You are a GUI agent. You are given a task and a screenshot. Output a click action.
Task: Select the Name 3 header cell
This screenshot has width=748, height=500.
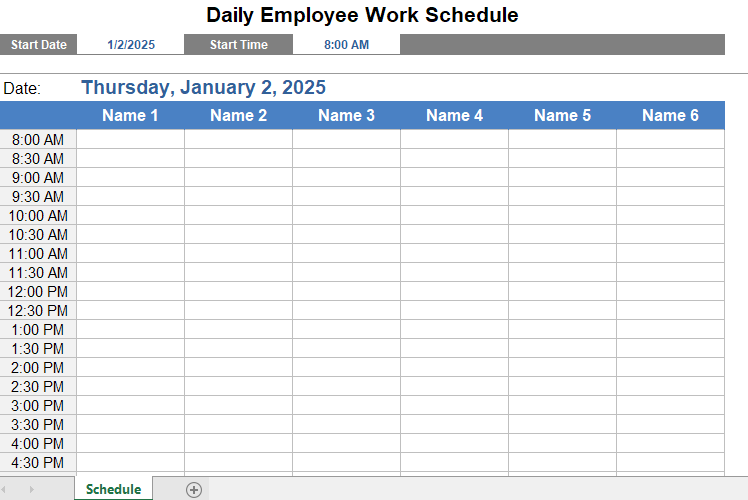tap(346, 115)
